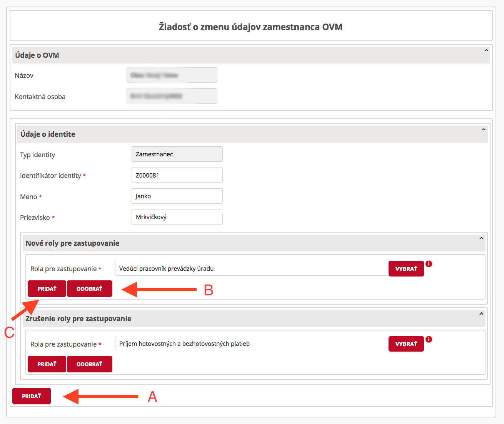Click the Identifikátor identity label
Image resolution: width=504 pixels, height=424 pixels.
coord(50,176)
